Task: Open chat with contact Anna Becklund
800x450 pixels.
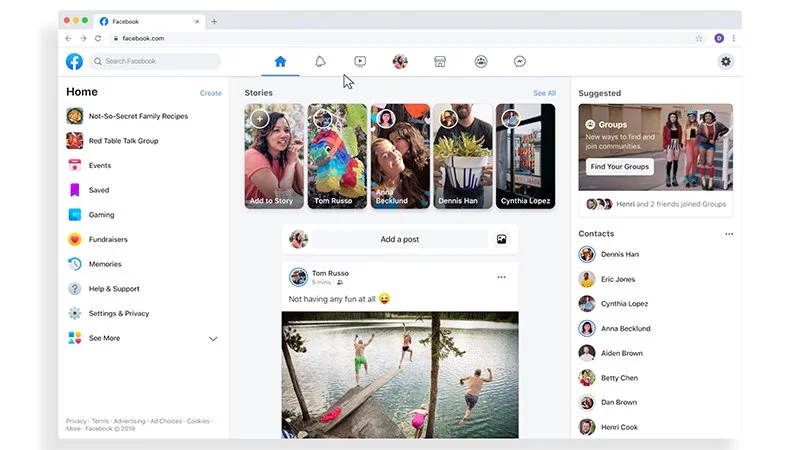Action: coord(615,329)
